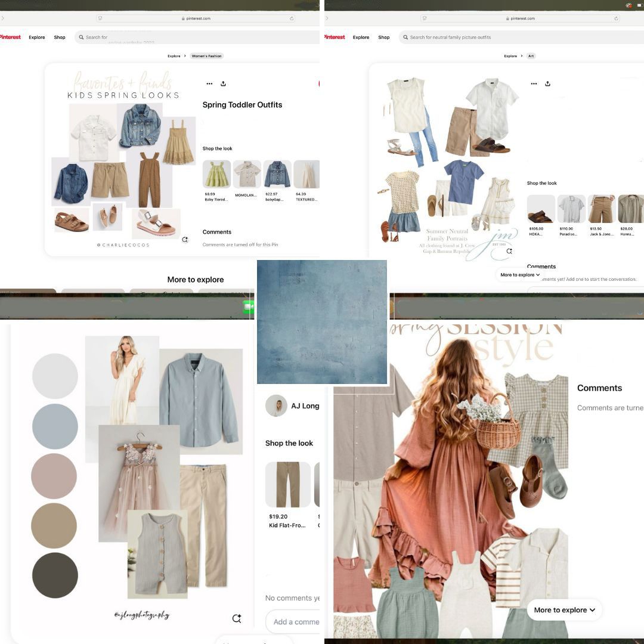Click the pinterest.com address bar in Spring Toddler window
The width and height of the screenshot is (644, 644).
196,18
